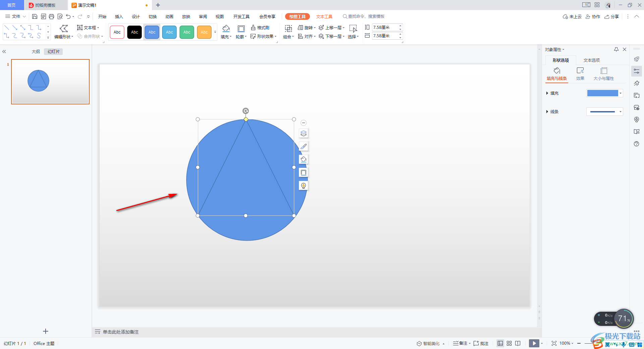Click the Print icon
This screenshot has height=349, width=644.
51,16
